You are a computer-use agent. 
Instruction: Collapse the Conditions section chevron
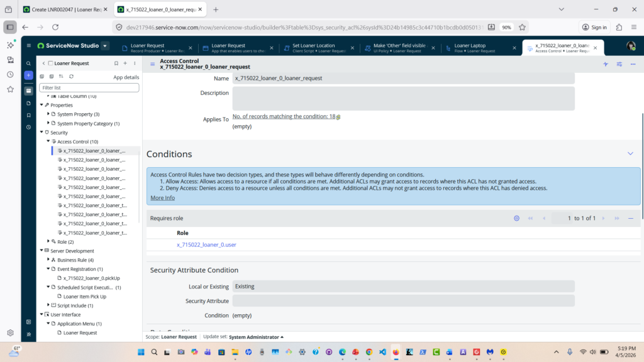tap(630, 154)
